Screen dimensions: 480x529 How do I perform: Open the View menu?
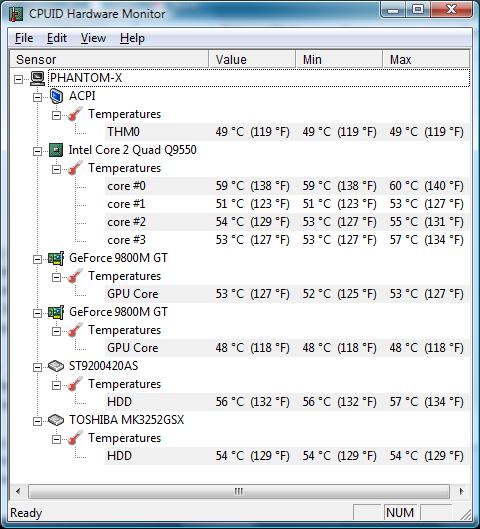(93, 38)
